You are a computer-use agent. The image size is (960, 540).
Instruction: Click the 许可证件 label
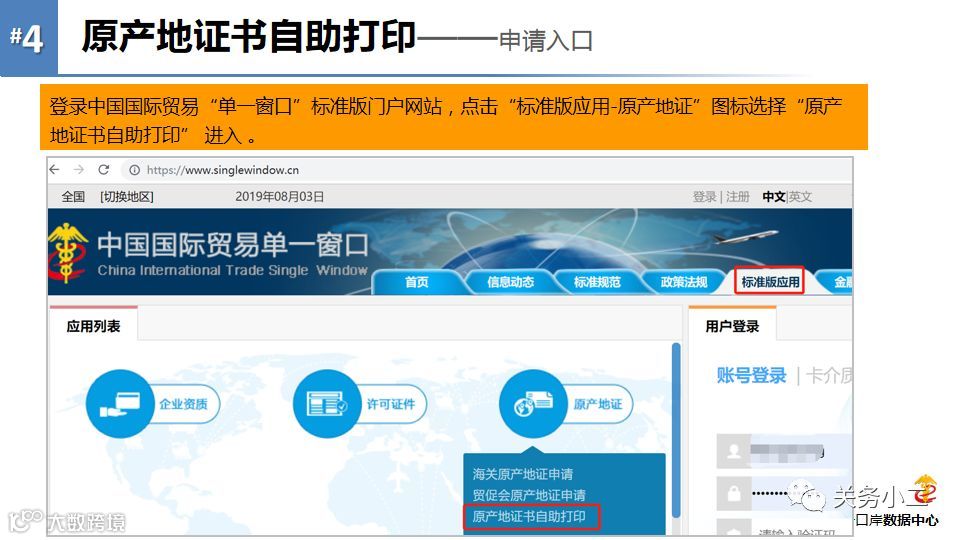390,404
